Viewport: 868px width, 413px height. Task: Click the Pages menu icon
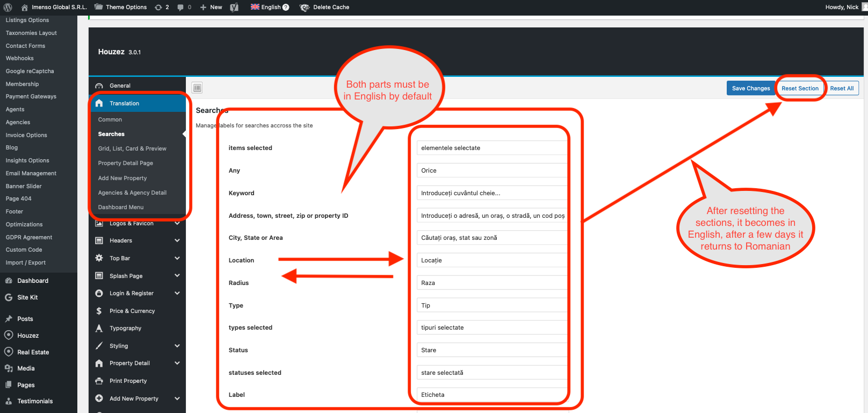coord(9,385)
